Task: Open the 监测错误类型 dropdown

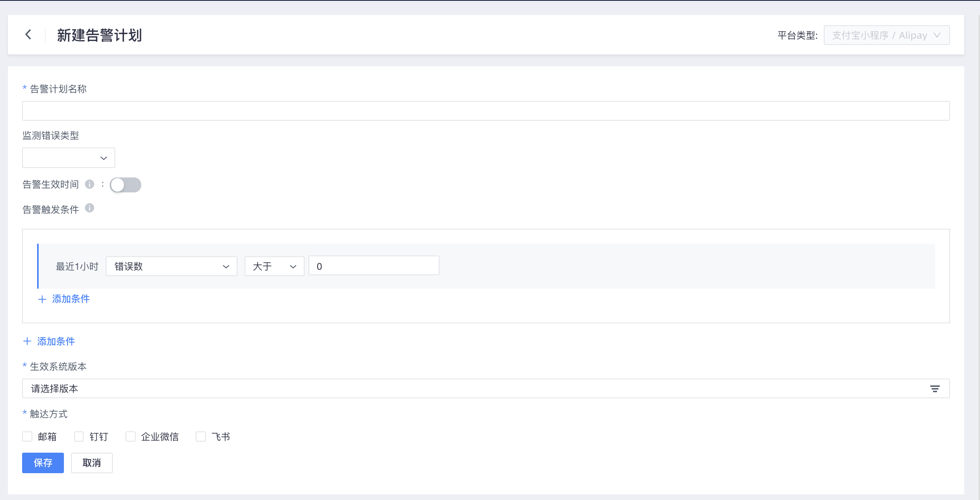Action: (69, 158)
